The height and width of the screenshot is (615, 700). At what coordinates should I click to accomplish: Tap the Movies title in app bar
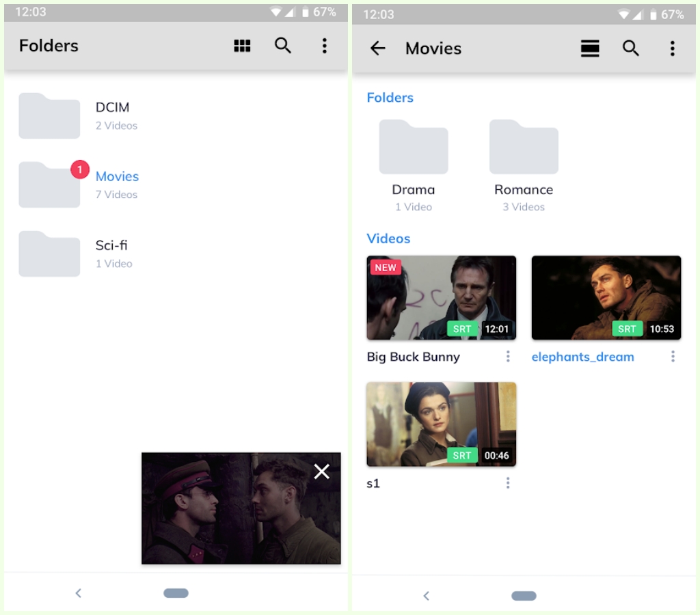(x=433, y=49)
